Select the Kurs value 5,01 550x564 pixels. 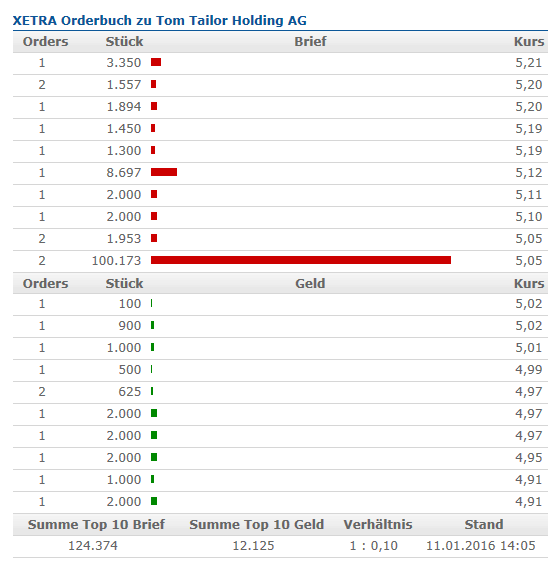click(x=528, y=348)
